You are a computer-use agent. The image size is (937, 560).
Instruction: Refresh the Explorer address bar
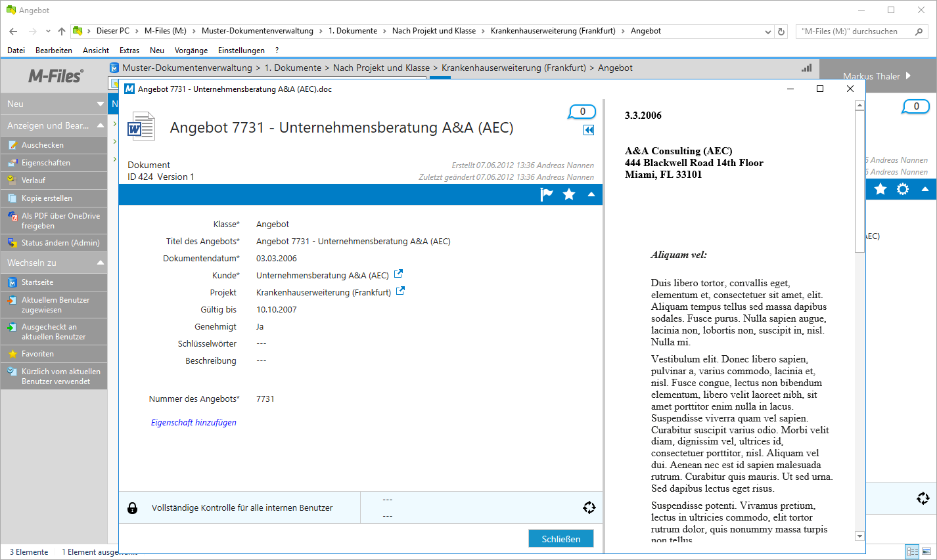[781, 32]
